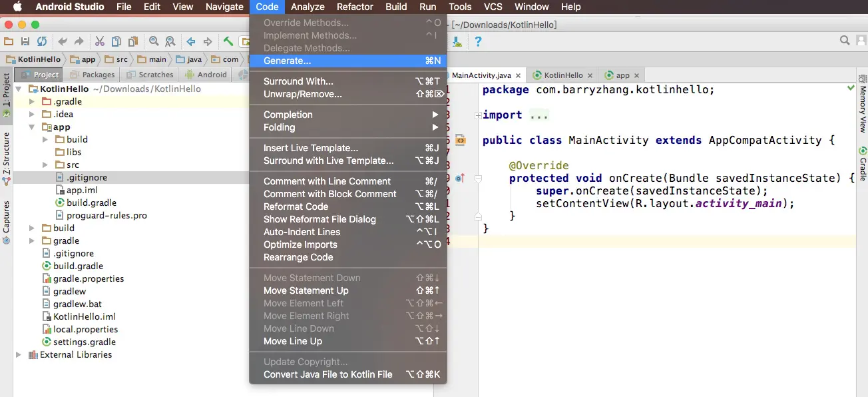This screenshot has width=868, height=397.
Task: Click the related-file gutter icon by class MainActivity
Action: (460, 141)
